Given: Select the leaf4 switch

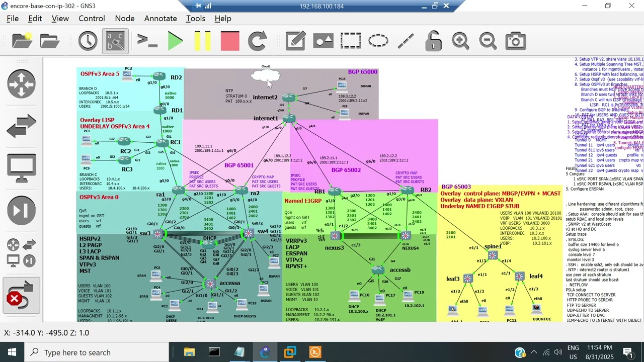Looking at the screenshot, I should tap(519, 276).
